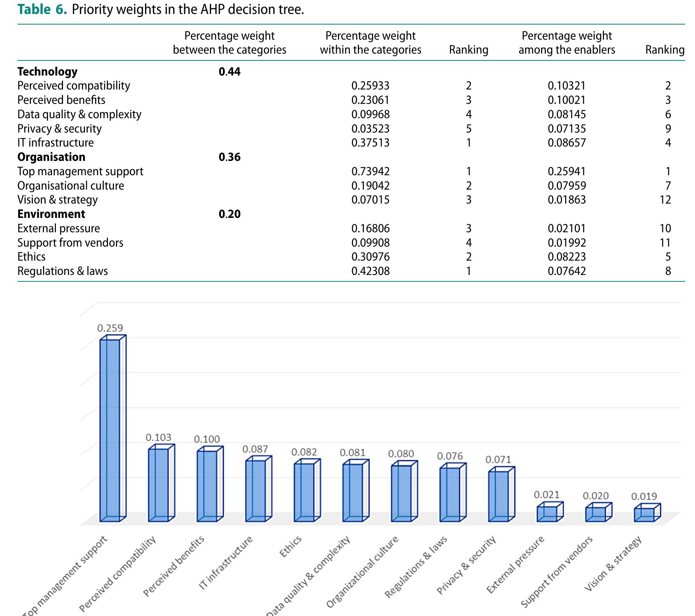This screenshot has width=695, height=616.
Task: Click the value 0.23061 in the table
Action: [370, 100]
